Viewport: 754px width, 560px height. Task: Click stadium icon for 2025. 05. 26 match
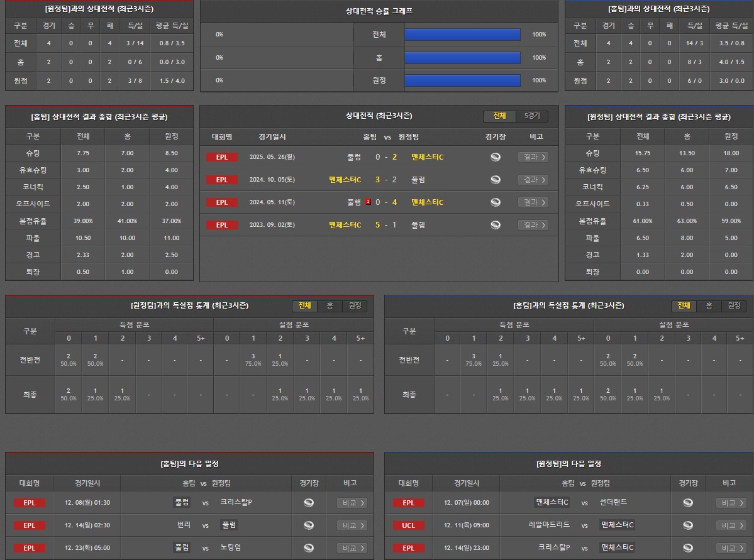click(x=496, y=157)
